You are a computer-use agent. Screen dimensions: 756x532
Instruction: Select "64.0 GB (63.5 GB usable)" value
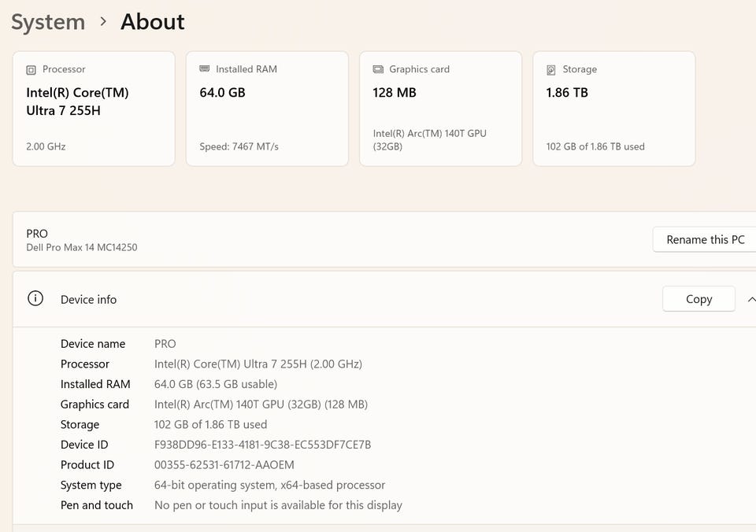[x=216, y=385]
